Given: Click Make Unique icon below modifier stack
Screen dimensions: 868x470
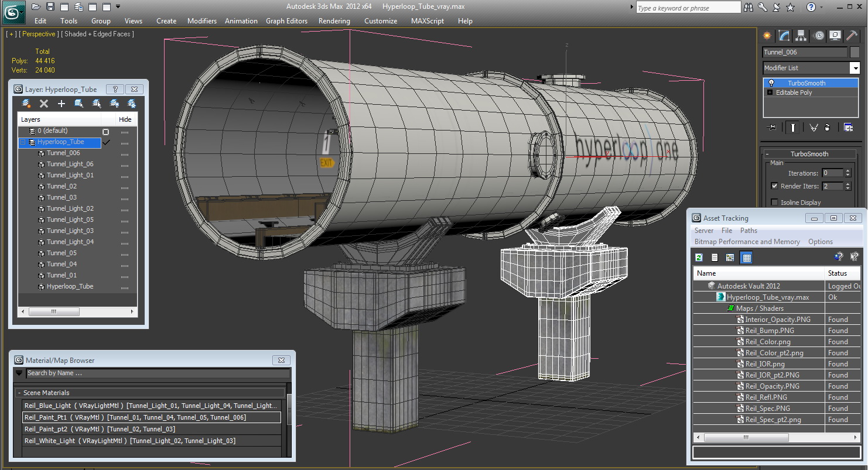Looking at the screenshot, I should coord(814,128).
